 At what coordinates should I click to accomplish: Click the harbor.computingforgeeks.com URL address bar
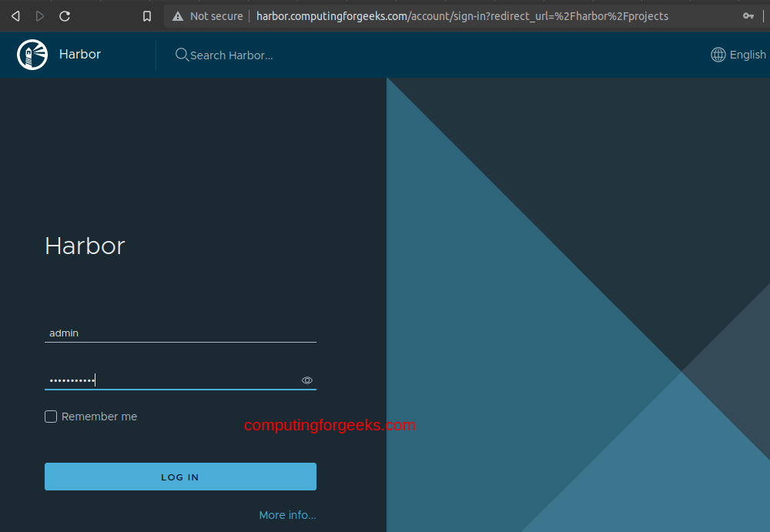point(462,16)
